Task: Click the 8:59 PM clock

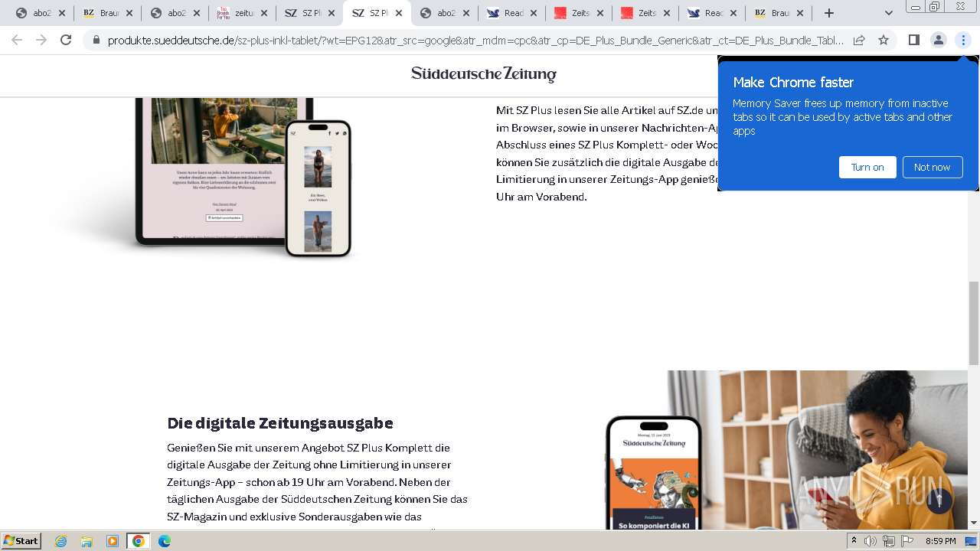Action: (x=941, y=541)
